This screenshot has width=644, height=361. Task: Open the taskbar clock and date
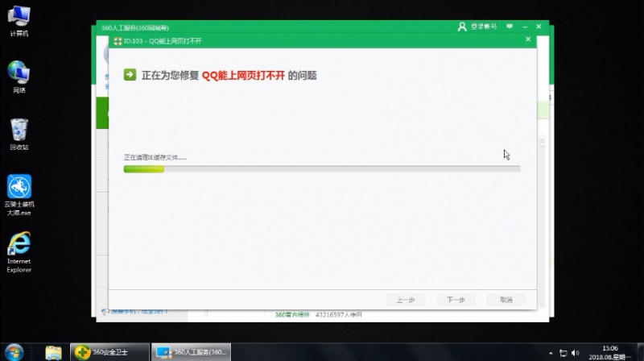coord(609,353)
